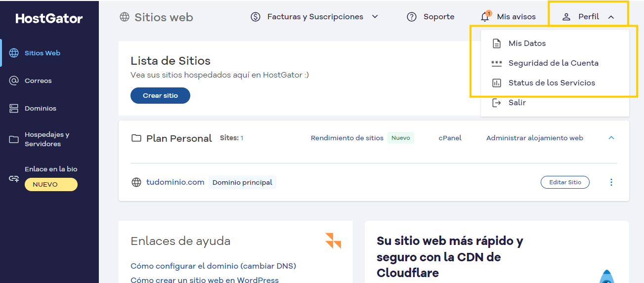
Task: Open Rendimiento de sitios link
Action: [347, 138]
